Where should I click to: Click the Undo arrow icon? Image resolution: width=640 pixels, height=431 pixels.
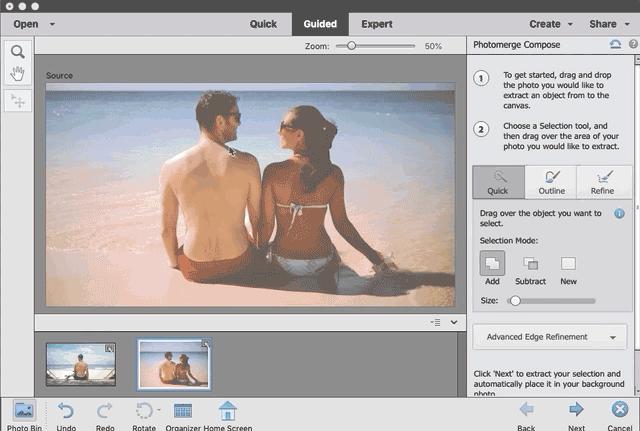click(x=66, y=411)
